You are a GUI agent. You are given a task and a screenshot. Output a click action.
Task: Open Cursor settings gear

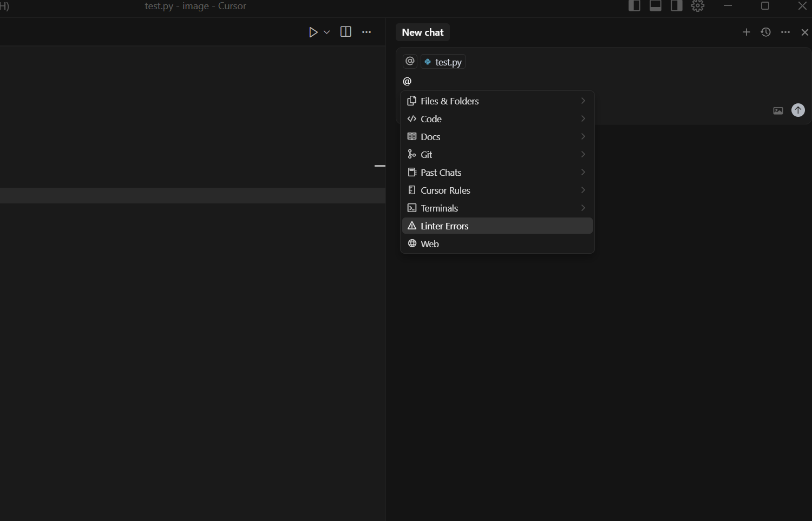pyautogui.click(x=698, y=6)
